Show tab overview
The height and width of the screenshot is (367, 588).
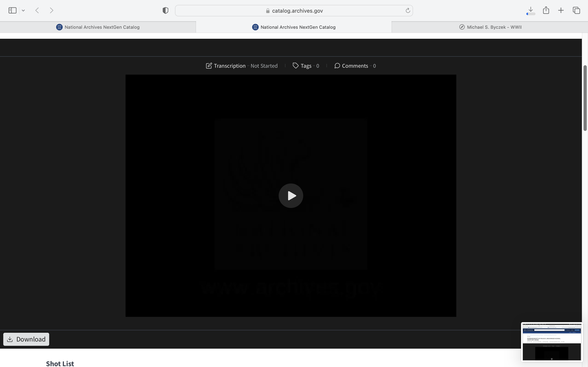click(x=576, y=10)
